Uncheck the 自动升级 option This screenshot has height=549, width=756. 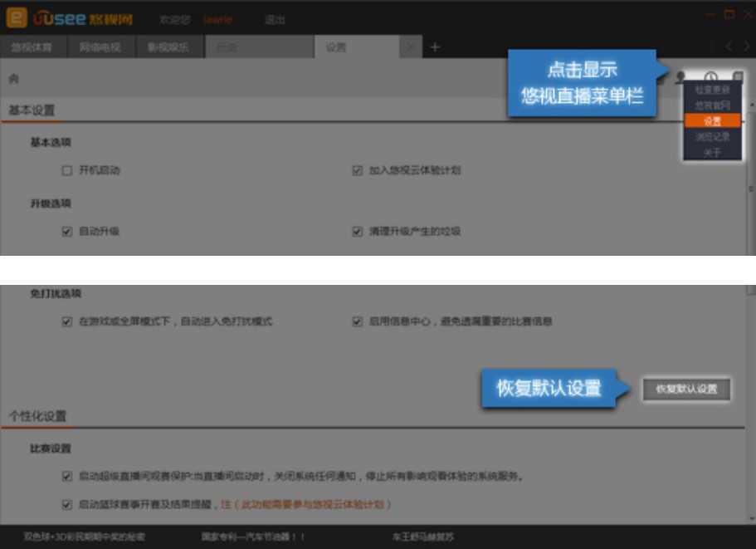pos(67,232)
